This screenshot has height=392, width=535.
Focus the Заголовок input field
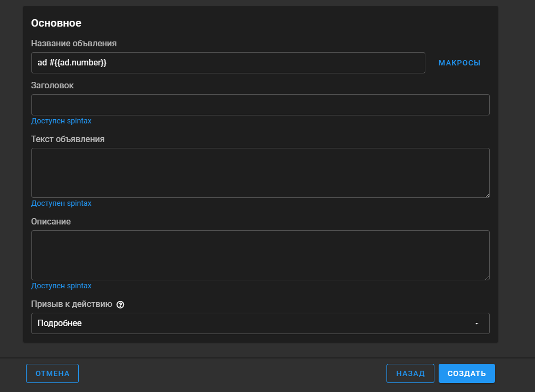click(260, 105)
